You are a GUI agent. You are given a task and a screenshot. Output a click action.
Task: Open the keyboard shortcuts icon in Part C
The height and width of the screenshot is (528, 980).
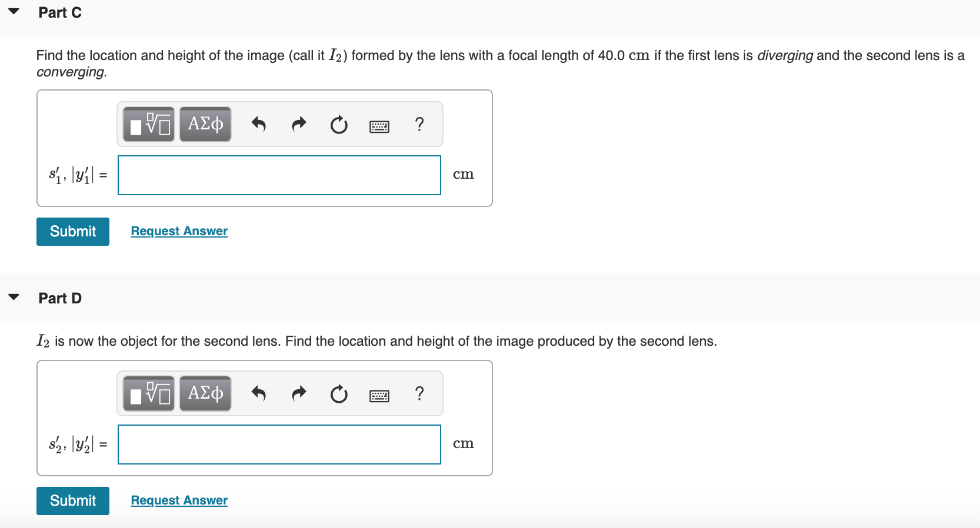[379, 124]
